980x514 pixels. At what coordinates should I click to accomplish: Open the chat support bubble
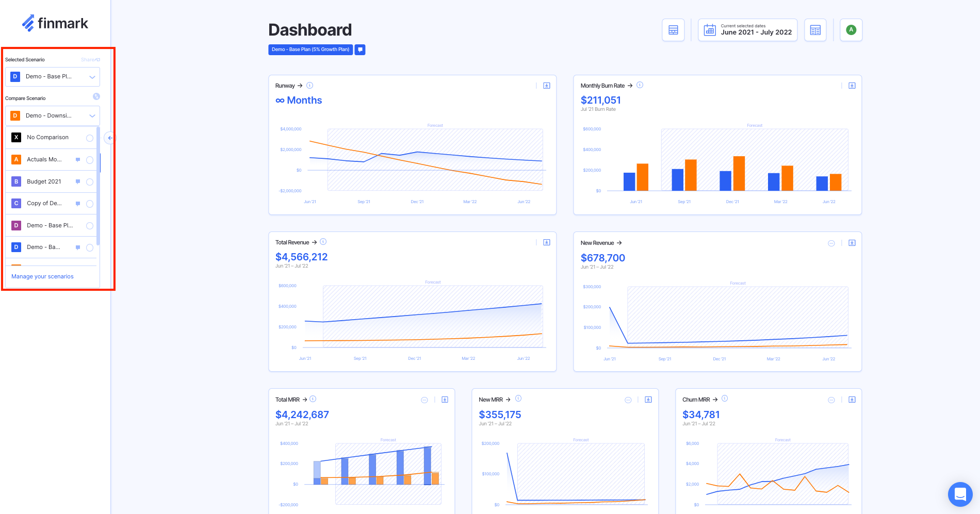(x=960, y=494)
